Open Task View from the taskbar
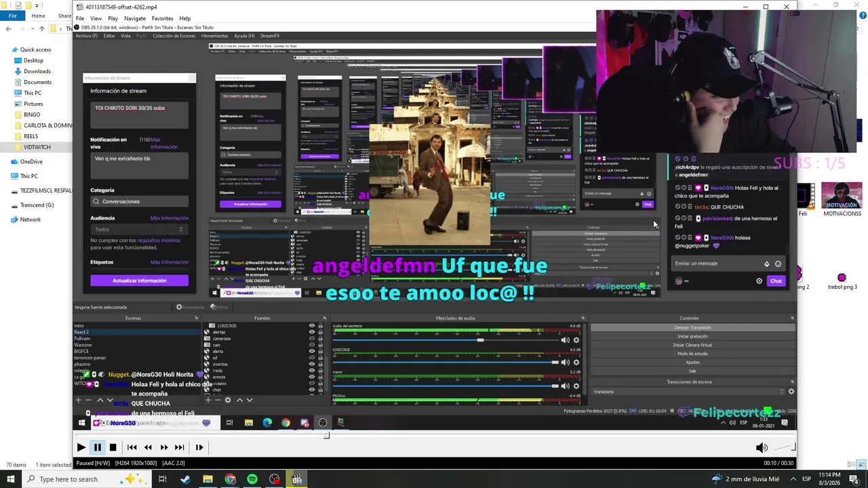The height and width of the screenshot is (488, 868). click(x=163, y=479)
